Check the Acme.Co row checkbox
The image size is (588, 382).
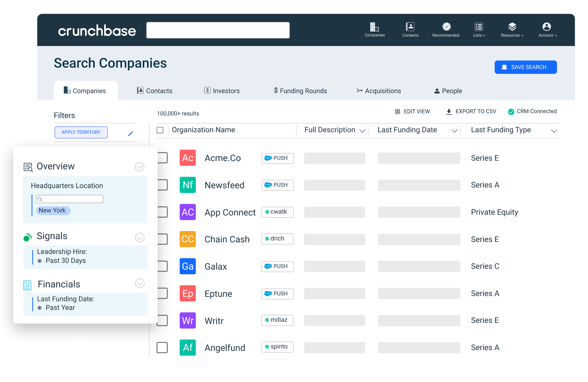pos(162,158)
